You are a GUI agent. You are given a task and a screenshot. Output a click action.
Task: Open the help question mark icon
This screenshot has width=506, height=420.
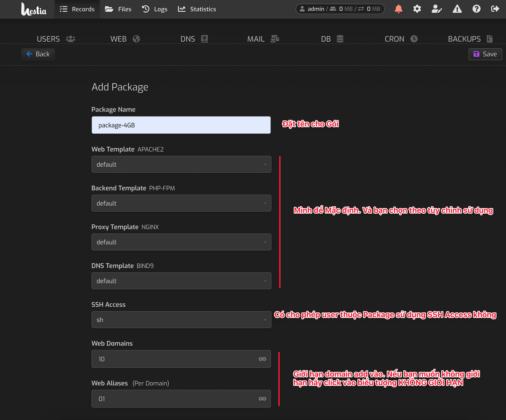pos(476,9)
